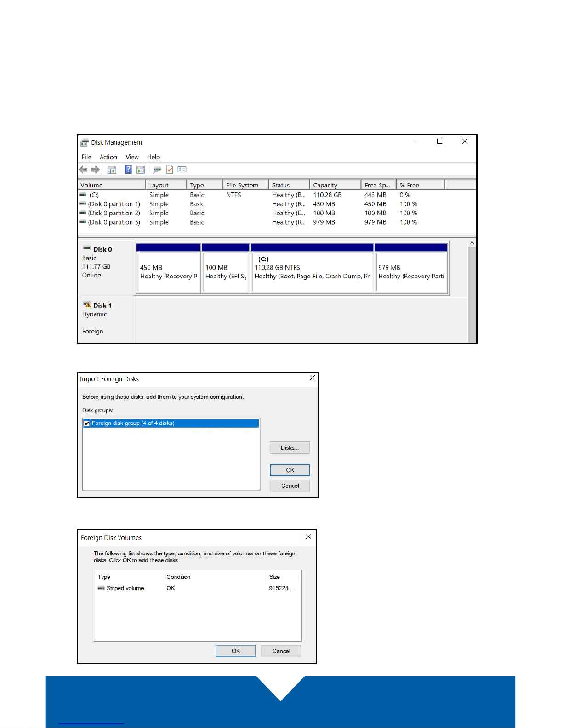Click the scroll-up arrow of the graphical disk view
563x728 pixels.
coord(472,243)
